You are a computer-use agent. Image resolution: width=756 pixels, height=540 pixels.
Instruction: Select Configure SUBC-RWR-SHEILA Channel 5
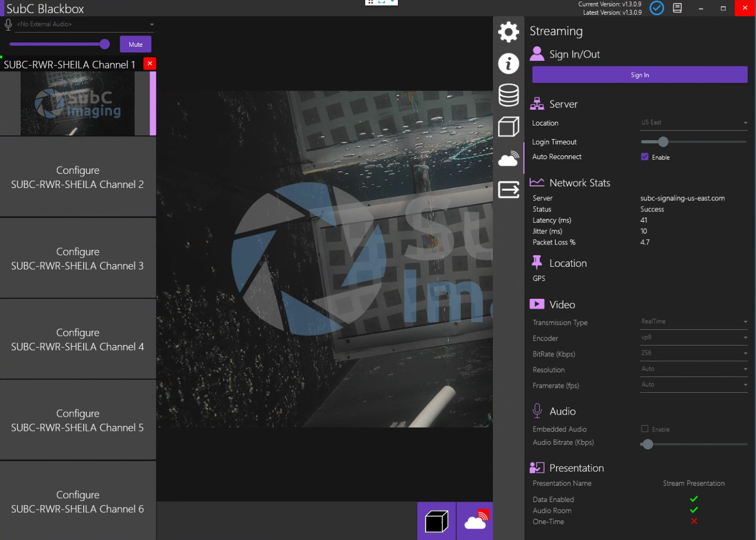pos(78,420)
